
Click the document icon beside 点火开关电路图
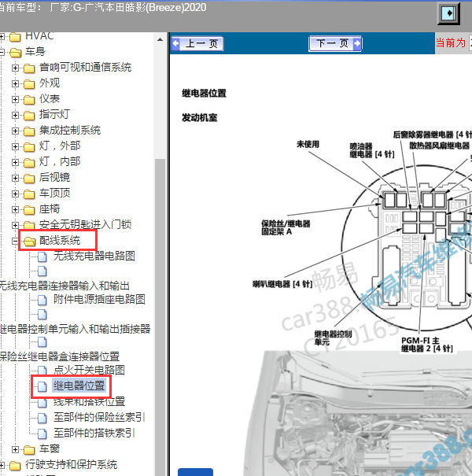coord(42,370)
